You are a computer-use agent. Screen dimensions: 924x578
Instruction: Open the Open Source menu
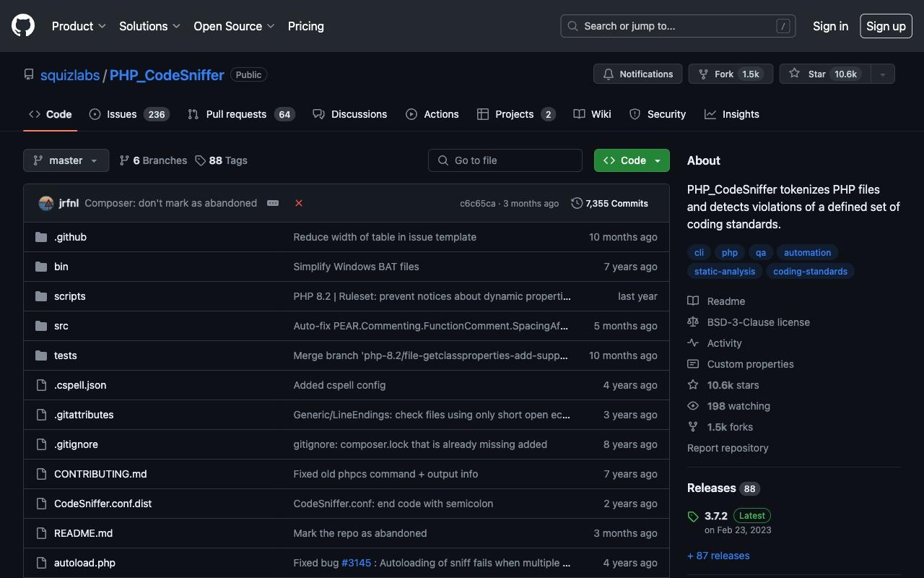[234, 26]
